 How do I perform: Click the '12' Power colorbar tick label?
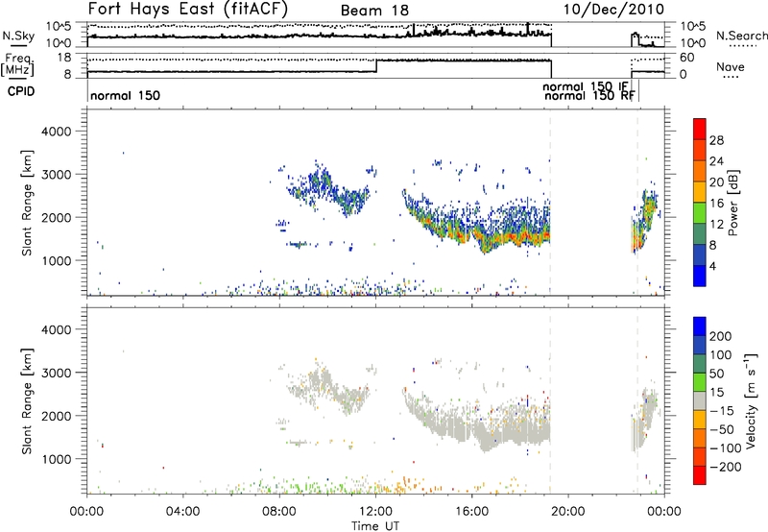(716, 225)
